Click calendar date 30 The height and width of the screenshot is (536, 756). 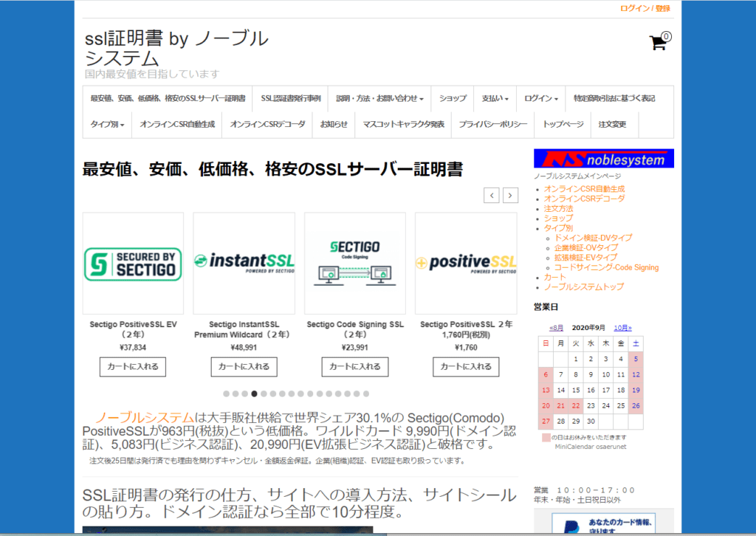pyautogui.click(x=591, y=422)
